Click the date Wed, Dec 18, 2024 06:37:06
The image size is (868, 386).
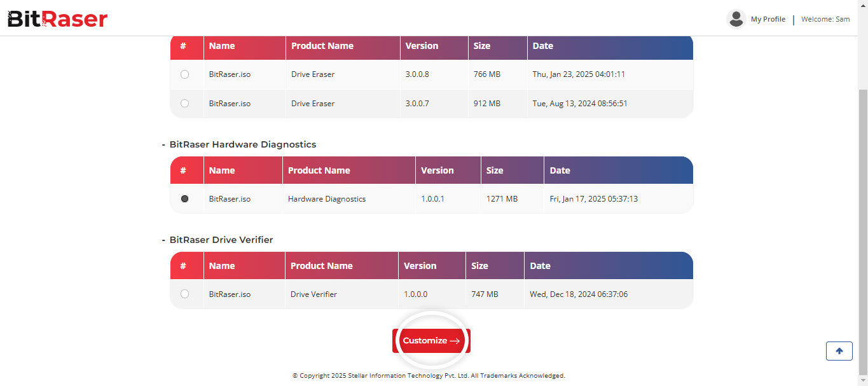(x=579, y=294)
